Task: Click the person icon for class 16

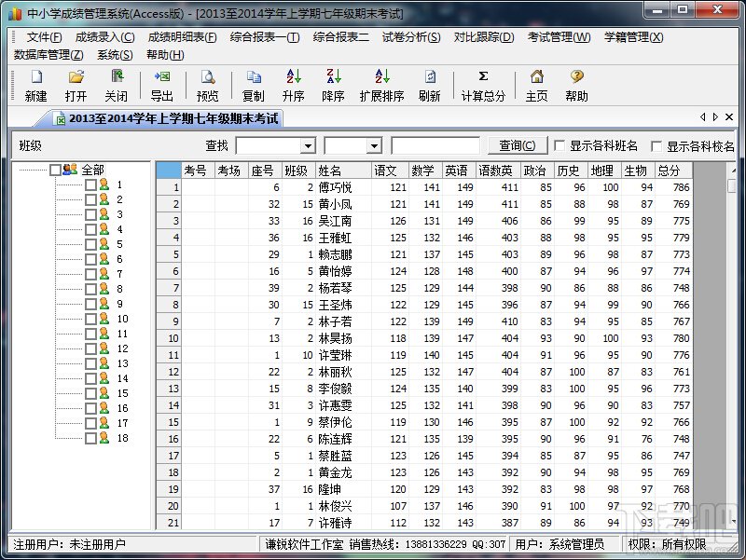Action: (x=104, y=408)
